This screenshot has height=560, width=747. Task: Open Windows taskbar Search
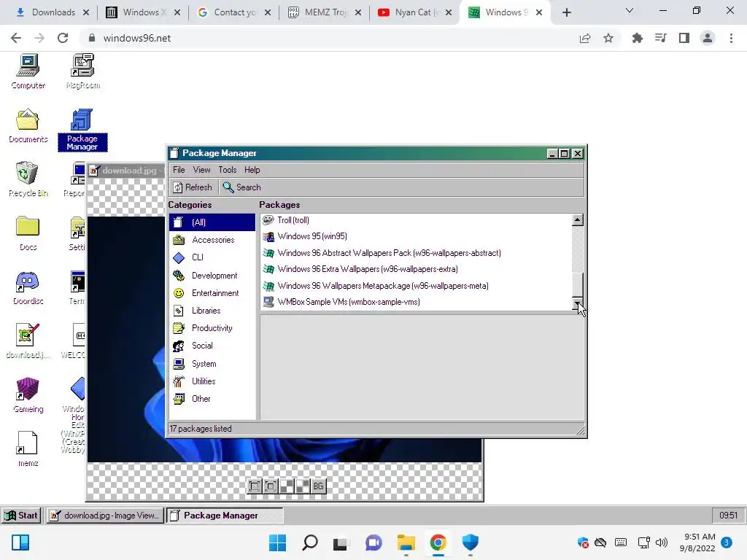(309, 542)
